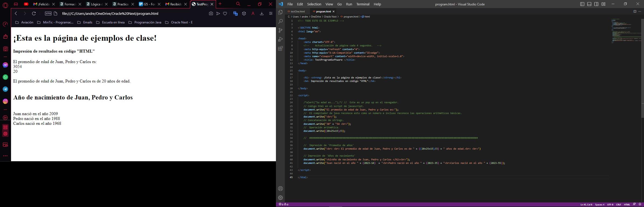Open browser downloads
This screenshot has width=644, height=207.
[262, 13]
